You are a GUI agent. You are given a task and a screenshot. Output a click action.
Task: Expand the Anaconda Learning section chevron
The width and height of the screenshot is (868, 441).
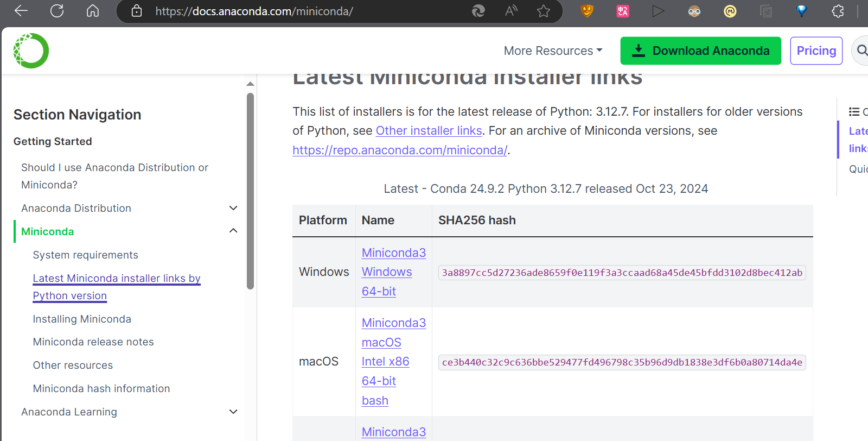pos(233,412)
